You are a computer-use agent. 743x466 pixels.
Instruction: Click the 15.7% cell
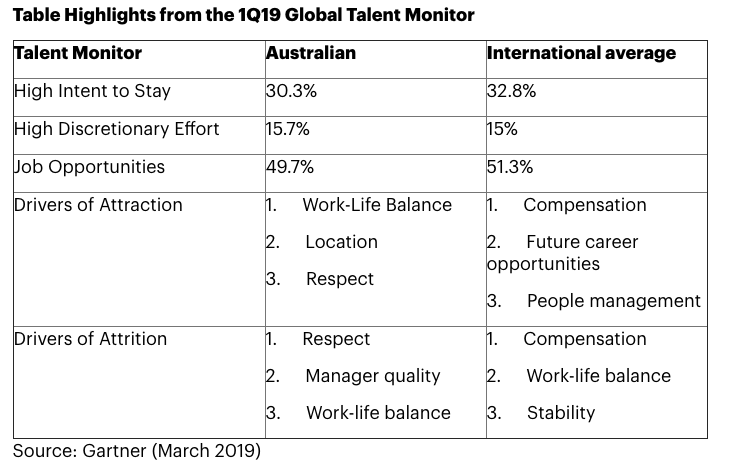coord(288,129)
